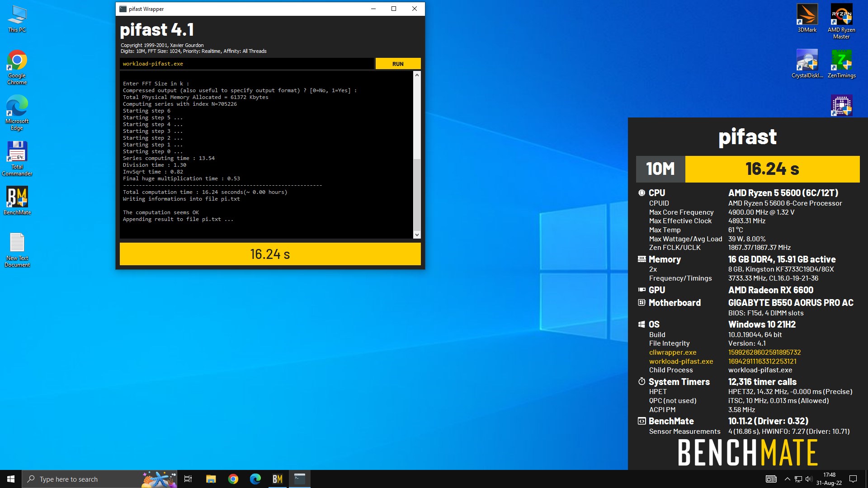Click workload-pifast.exe command field
868x488 pixels.
[x=247, y=64]
